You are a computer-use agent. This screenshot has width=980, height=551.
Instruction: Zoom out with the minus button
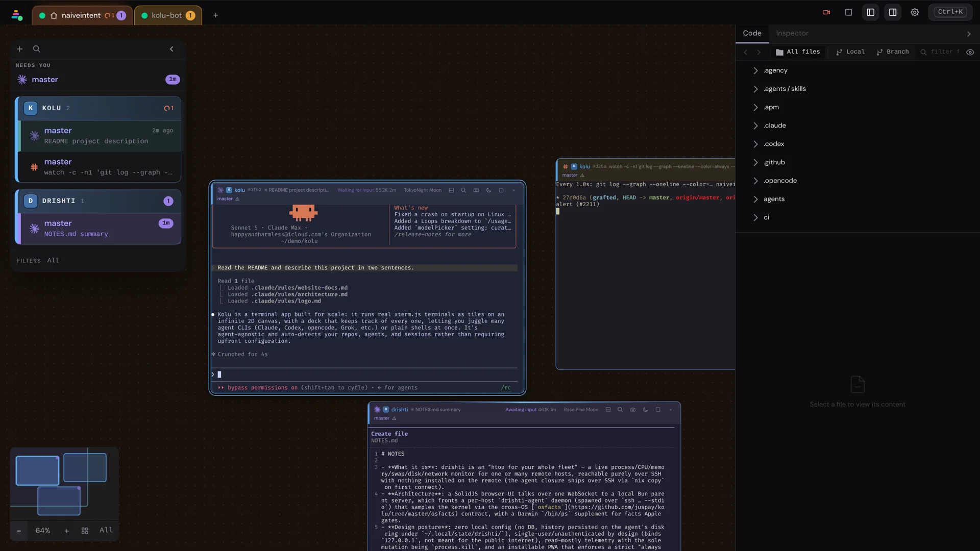tap(19, 531)
